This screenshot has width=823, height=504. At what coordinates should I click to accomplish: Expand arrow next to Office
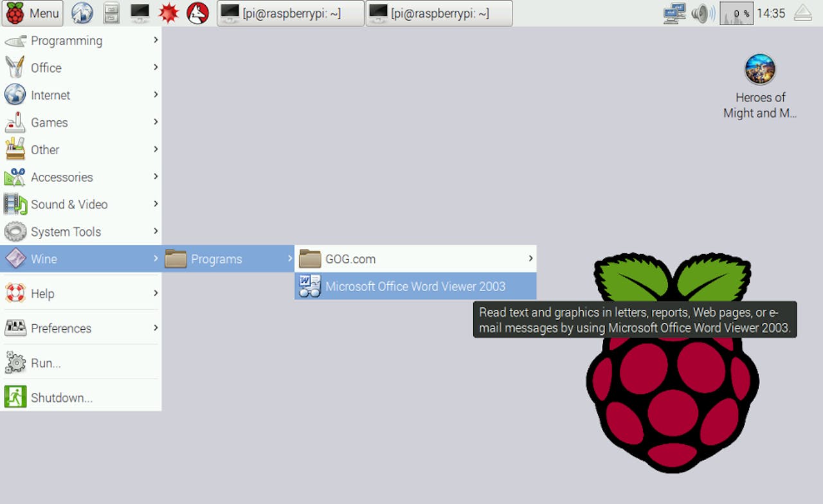tap(156, 67)
